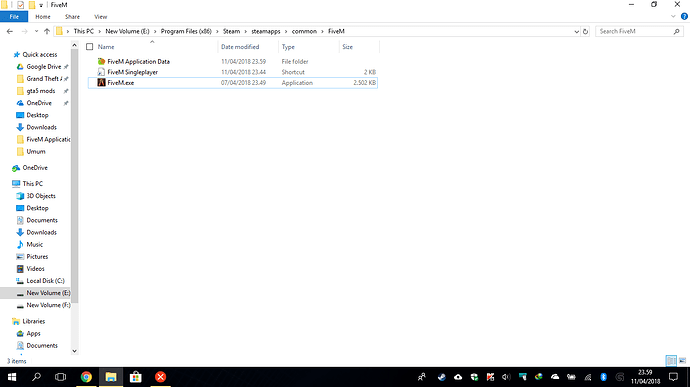Open the Bluetooth tray icon
690x387 pixels.
604,377
